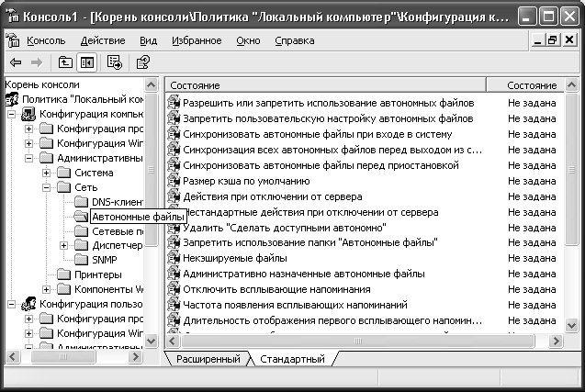Select policy Удалить "Сделать доступными автономно"
Image resolution: width=585 pixels, height=392 pixels.
[x=285, y=228]
